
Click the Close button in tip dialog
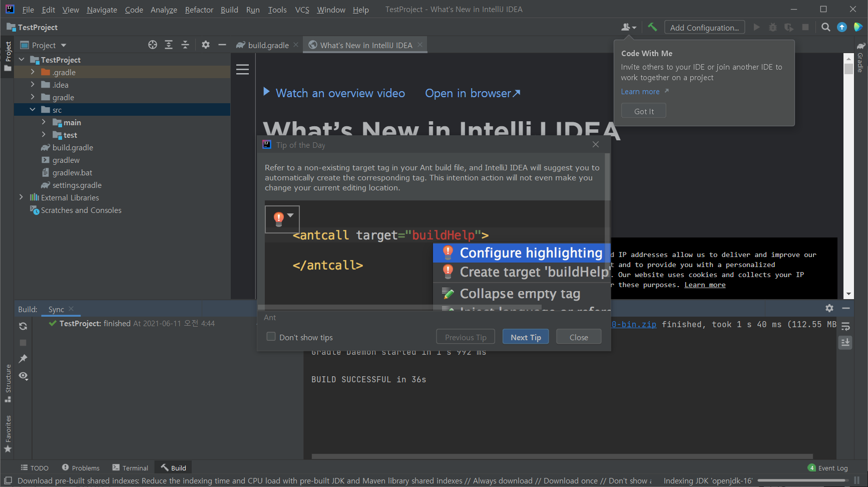click(x=579, y=337)
